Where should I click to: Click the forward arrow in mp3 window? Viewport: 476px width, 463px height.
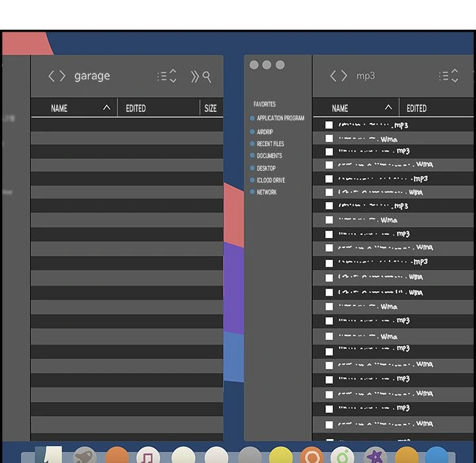pos(344,76)
